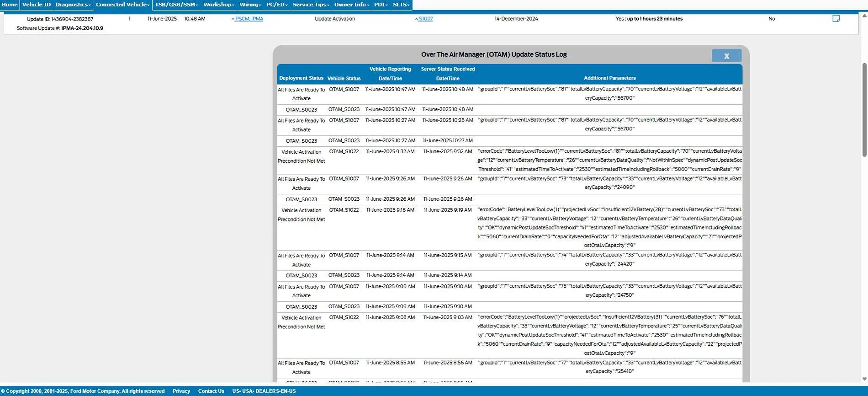Open the Wiring menu
Viewport: 868px width, 396px height.
click(x=250, y=5)
